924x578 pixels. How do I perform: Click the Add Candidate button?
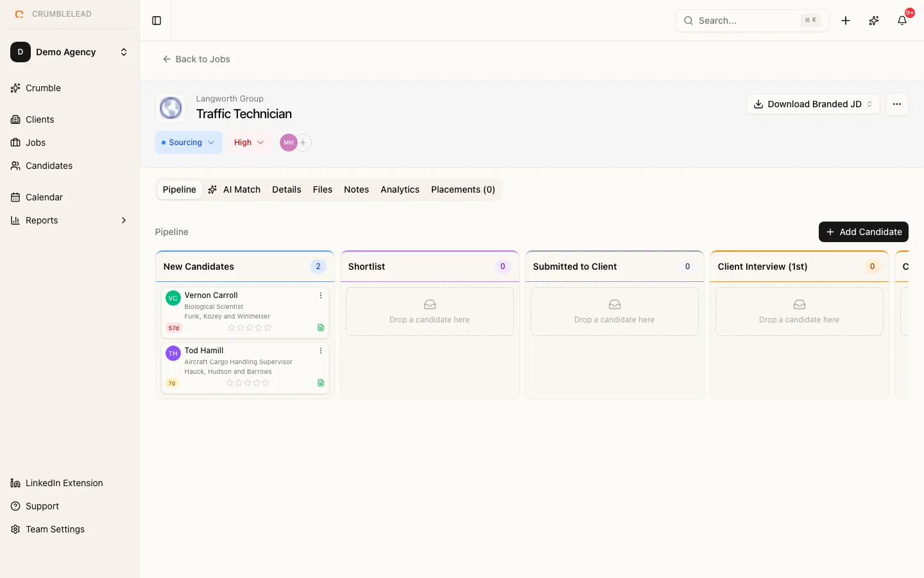click(864, 232)
